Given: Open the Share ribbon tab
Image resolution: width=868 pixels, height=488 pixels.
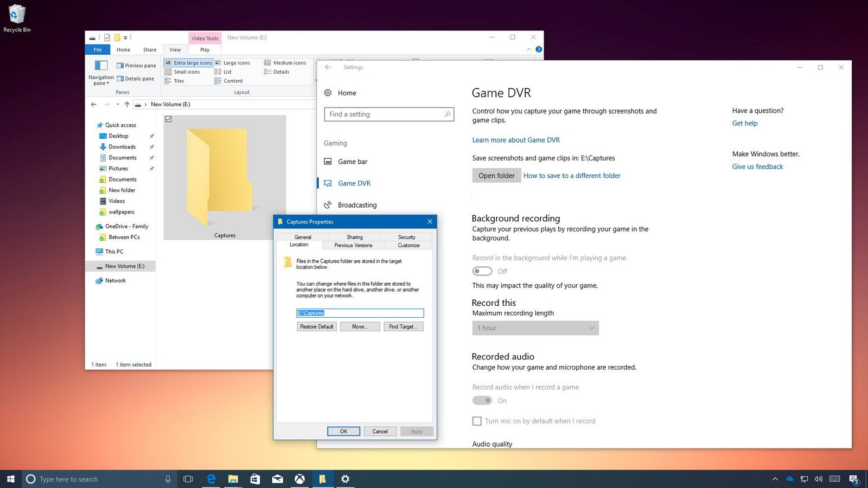Looking at the screenshot, I should [149, 49].
